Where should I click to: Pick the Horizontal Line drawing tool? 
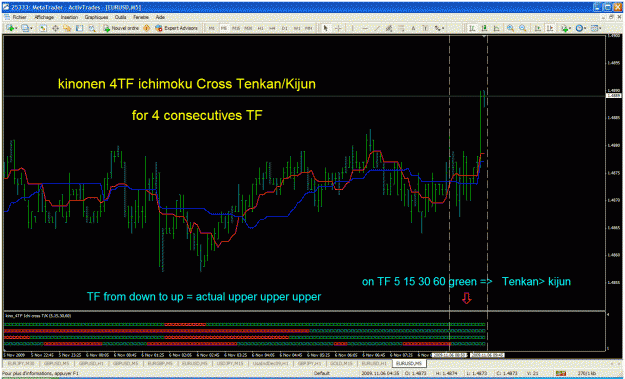365,28
